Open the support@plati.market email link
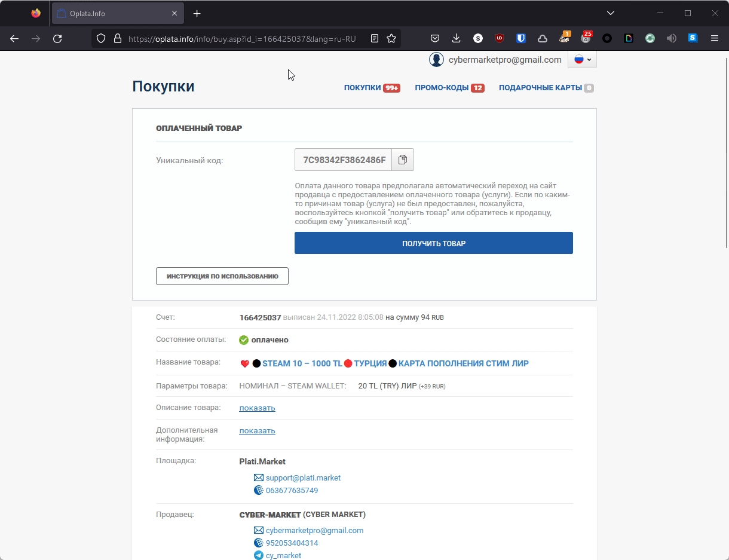Screen dimensions: 729x560 tap(303, 478)
